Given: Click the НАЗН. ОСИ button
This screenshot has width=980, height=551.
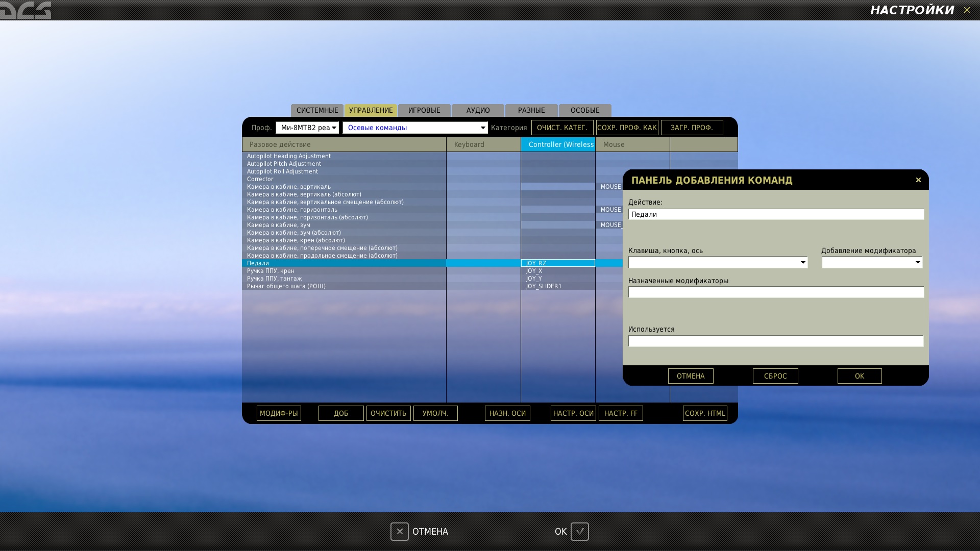Looking at the screenshot, I should [x=507, y=413].
